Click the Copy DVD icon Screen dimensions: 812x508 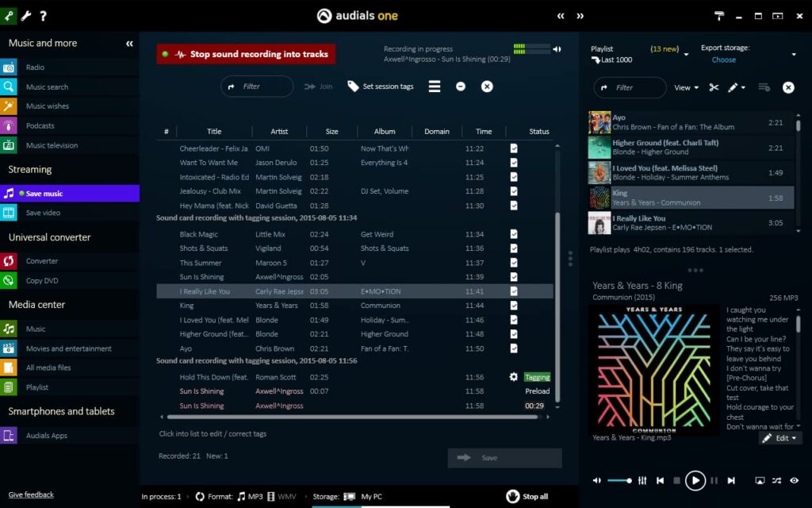[x=8, y=280]
